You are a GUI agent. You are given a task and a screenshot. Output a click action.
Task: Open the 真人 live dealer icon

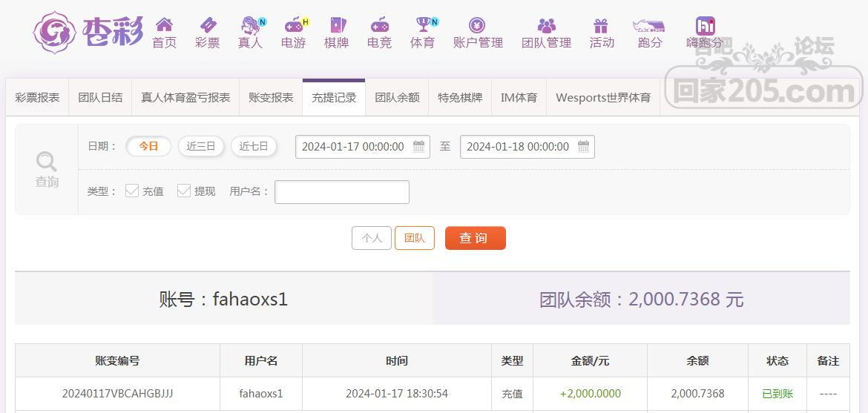pos(251,26)
